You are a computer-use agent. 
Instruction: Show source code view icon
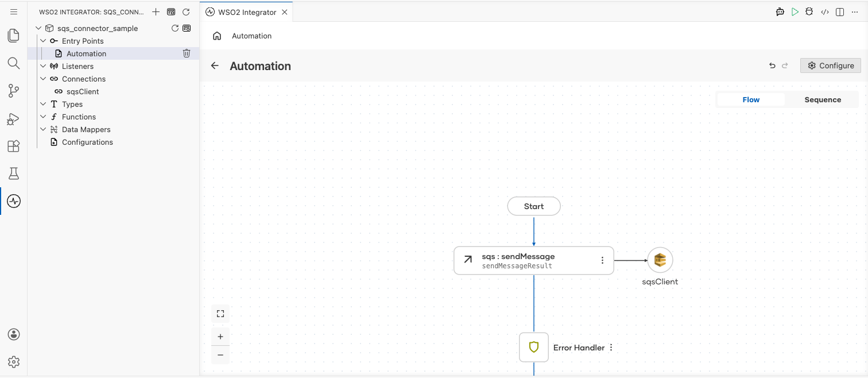(x=825, y=12)
